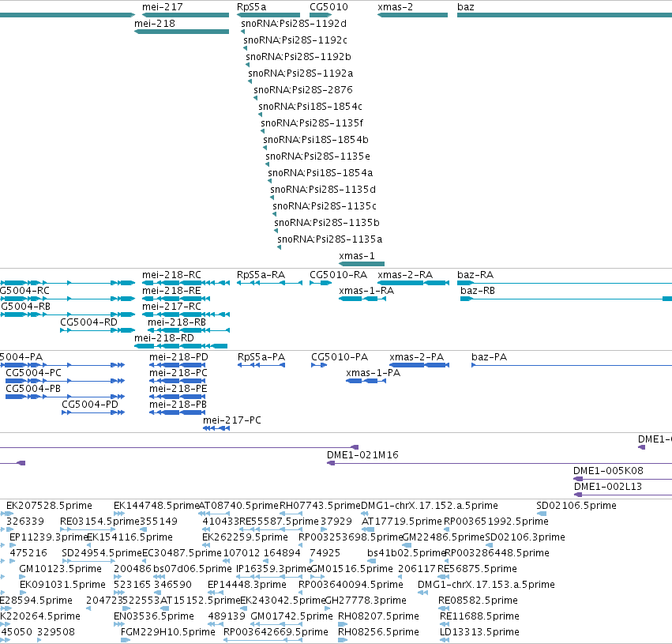Click the baz-RA transcript label

[x=475, y=275]
